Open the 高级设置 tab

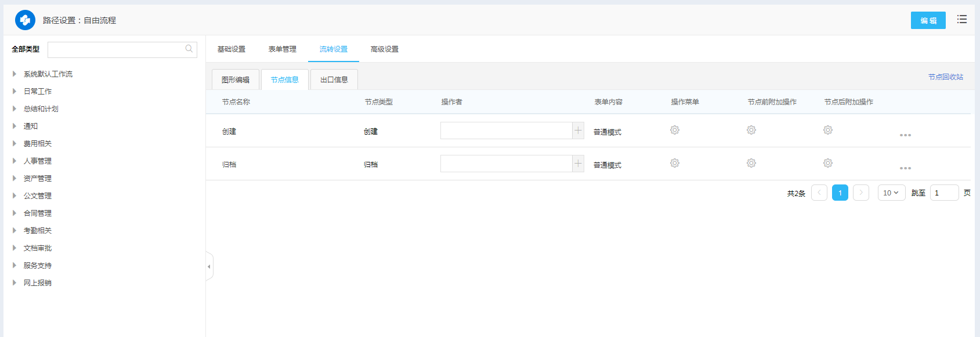(x=385, y=49)
